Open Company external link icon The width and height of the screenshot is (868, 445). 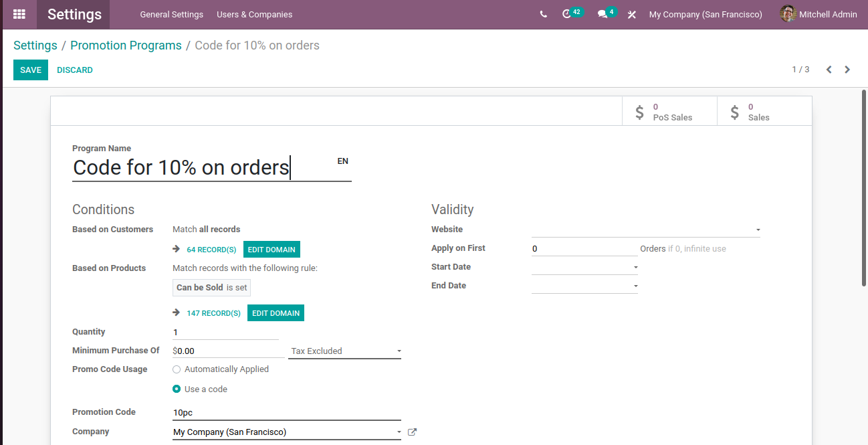pyautogui.click(x=412, y=432)
